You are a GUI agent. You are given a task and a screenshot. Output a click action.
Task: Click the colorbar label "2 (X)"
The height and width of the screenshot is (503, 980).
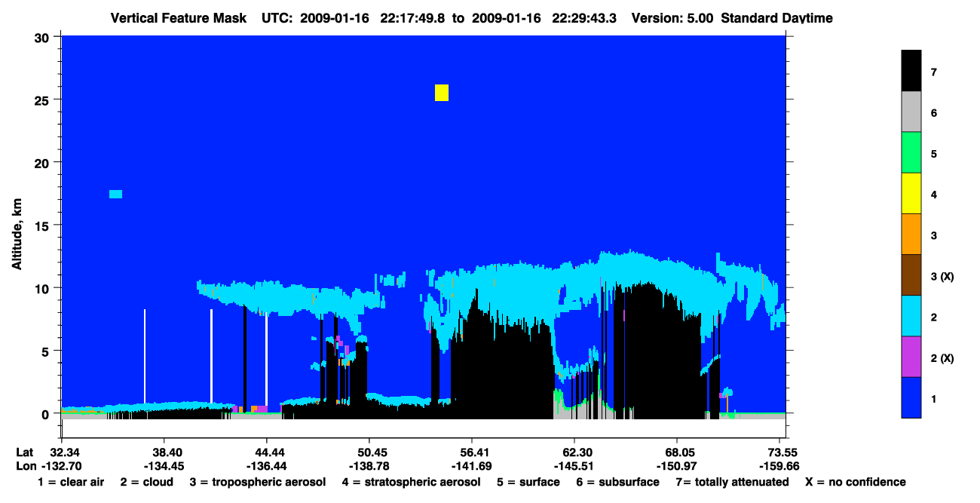942,358
